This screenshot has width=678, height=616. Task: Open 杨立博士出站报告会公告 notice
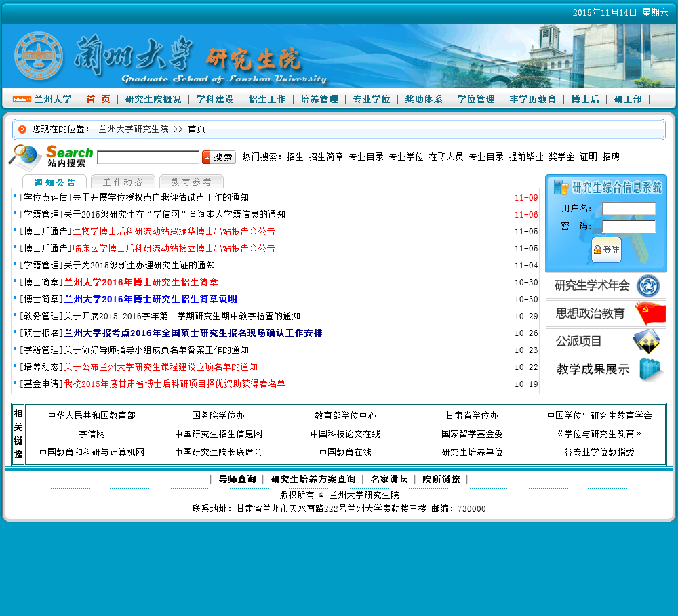pos(174,248)
